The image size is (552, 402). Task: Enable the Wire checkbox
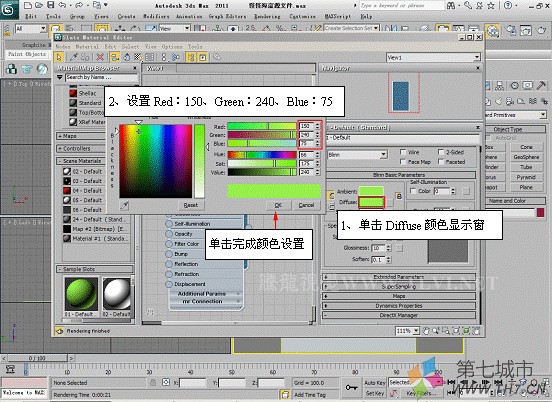tap(403, 152)
